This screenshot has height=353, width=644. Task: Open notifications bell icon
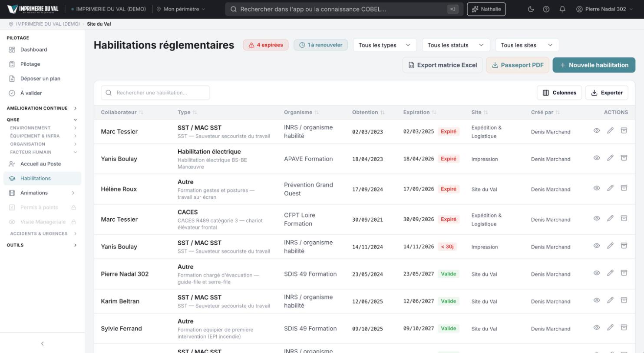[x=562, y=9]
